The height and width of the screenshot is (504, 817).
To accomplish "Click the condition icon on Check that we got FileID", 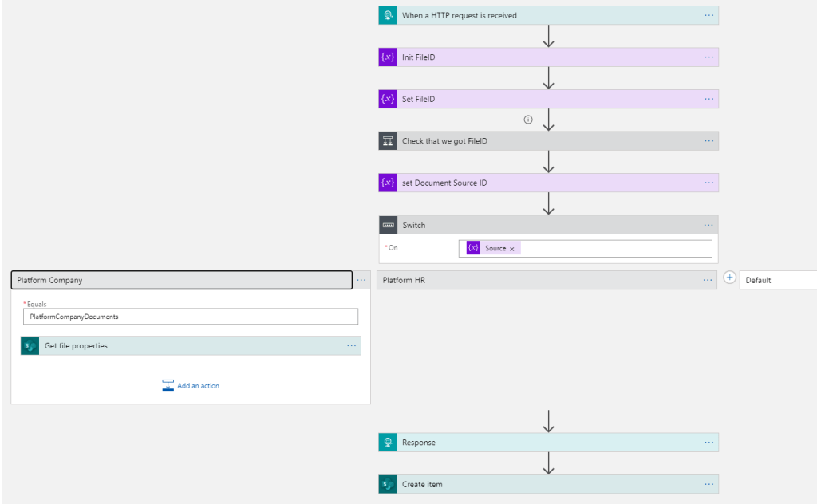I will pos(388,141).
